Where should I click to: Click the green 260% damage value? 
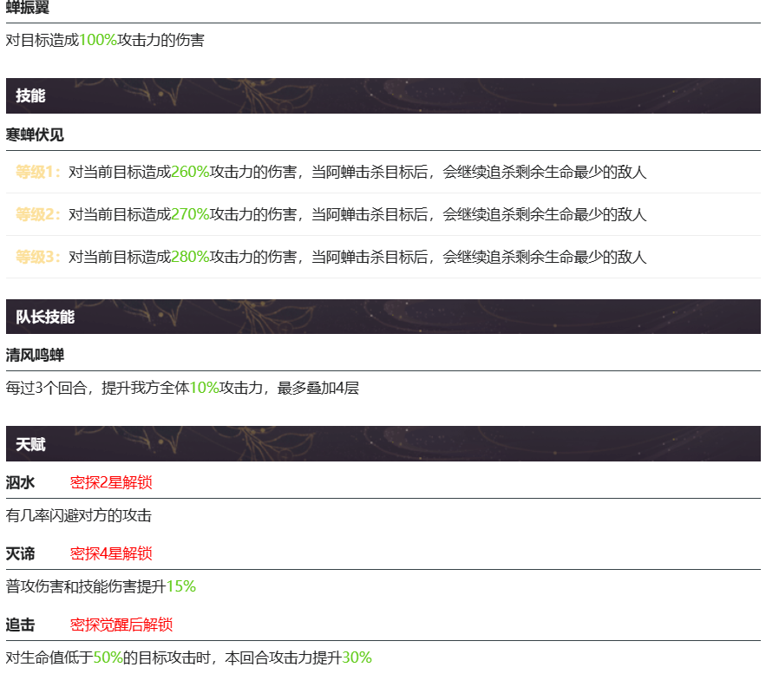pyautogui.click(x=190, y=172)
